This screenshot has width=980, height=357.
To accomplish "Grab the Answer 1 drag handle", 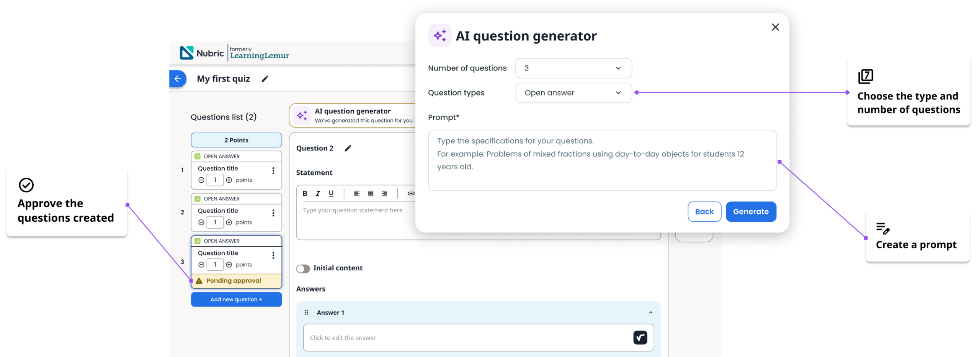I will [x=306, y=312].
